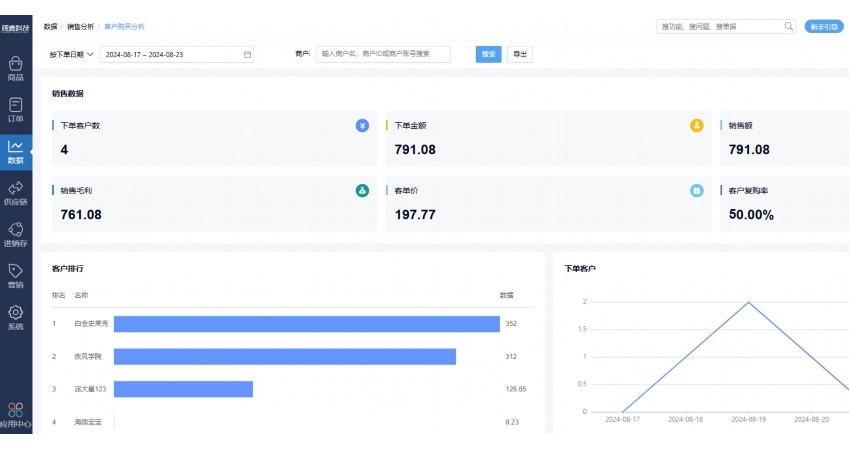Click the 导出 export button

pyautogui.click(x=519, y=54)
